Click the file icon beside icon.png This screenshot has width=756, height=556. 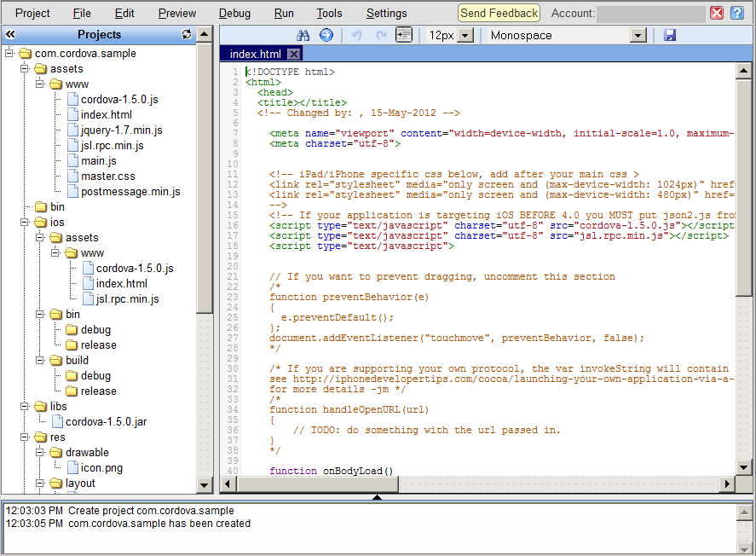(72, 467)
